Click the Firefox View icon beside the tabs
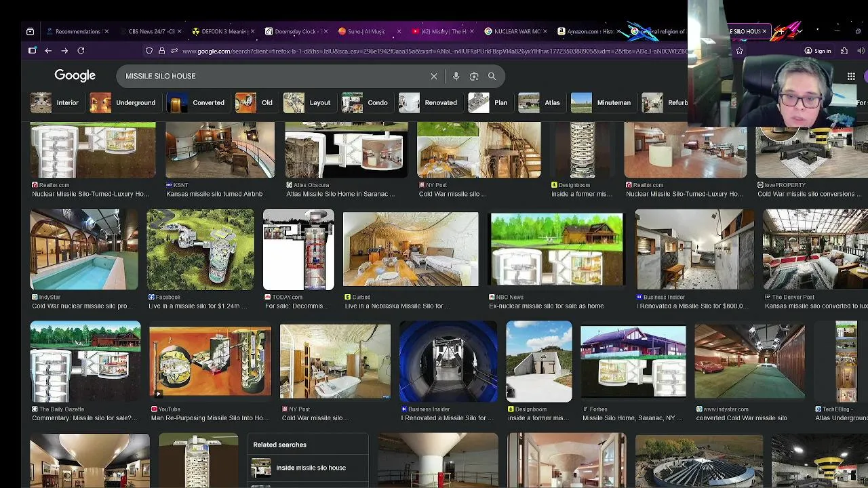Image resolution: width=868 pixels, height=488 pixels. click(30, 31)
